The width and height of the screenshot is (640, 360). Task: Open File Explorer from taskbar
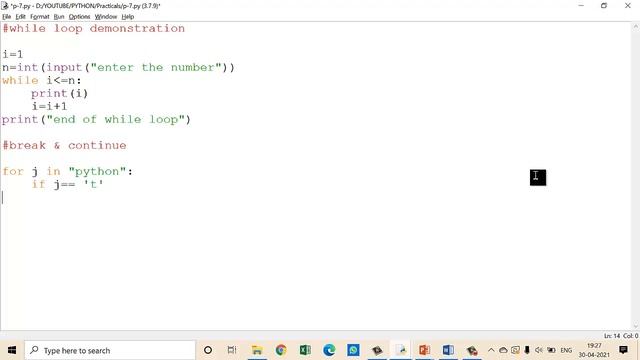257,350
